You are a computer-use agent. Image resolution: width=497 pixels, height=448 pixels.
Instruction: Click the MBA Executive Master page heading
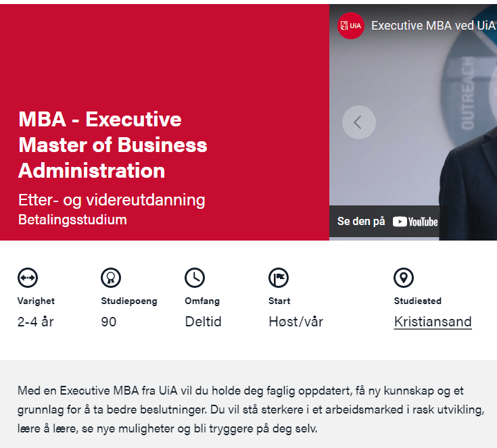[x=113, y=145]
